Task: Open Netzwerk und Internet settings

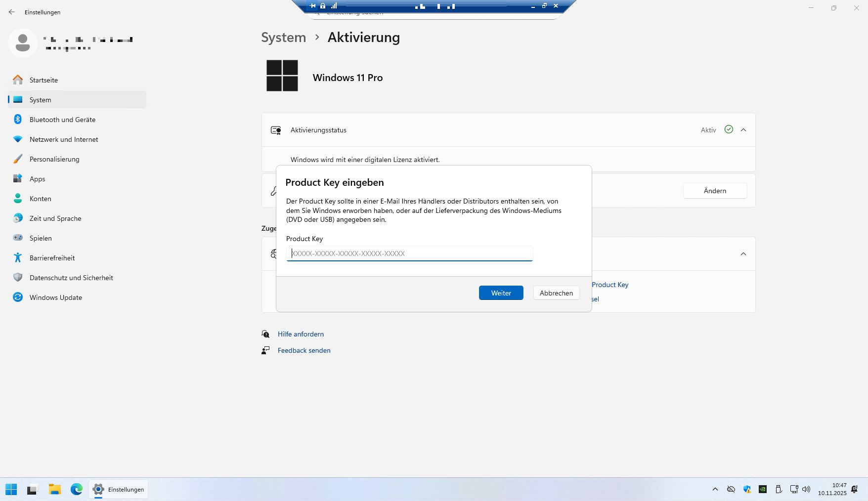Action: tap(64, 139)
